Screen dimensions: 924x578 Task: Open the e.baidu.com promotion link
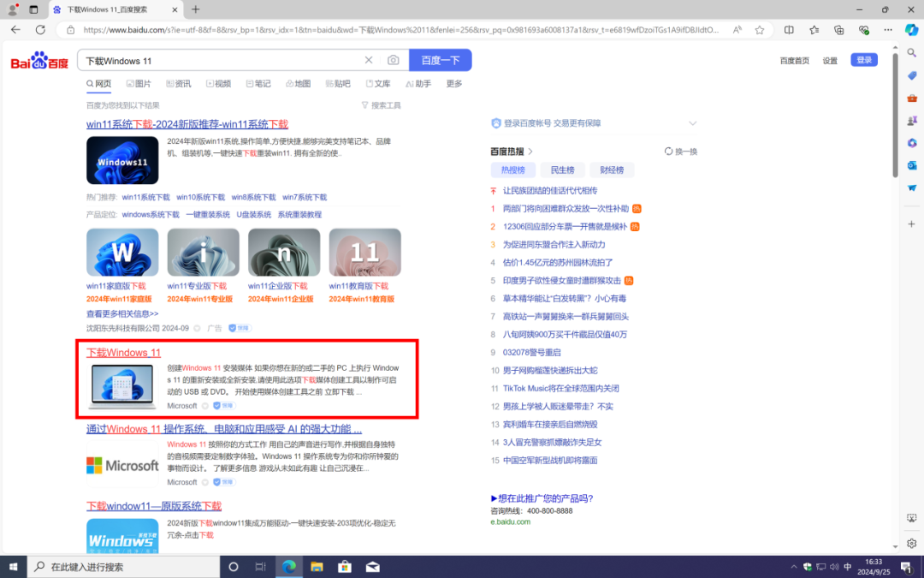[x=510, y=522]
